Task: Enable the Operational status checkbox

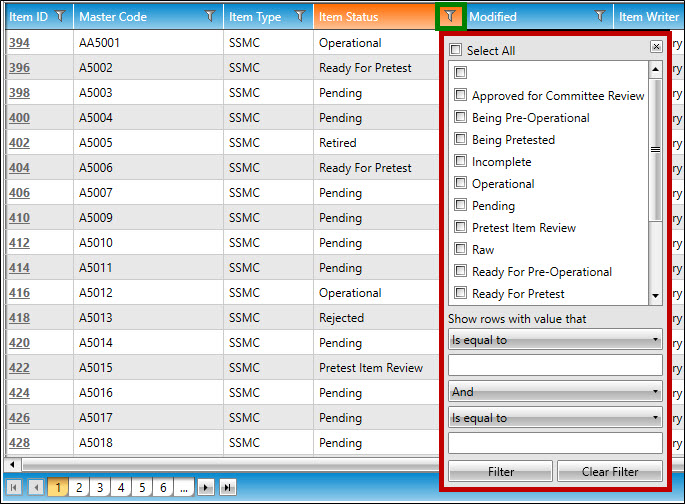Action: point(461,183)
